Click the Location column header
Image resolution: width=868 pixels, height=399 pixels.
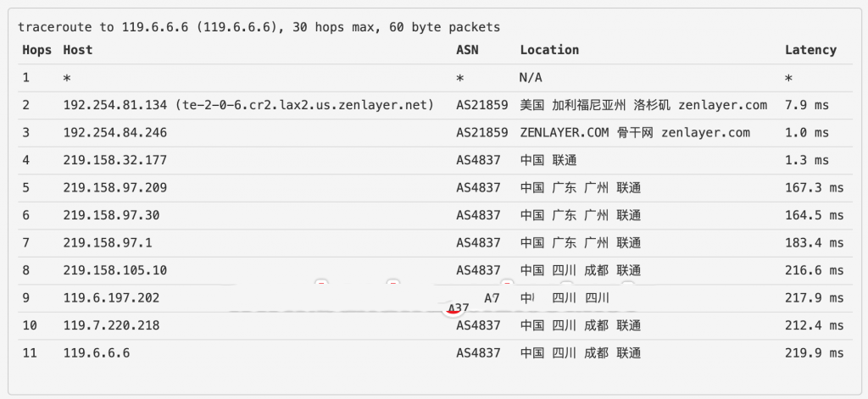(549, 50)
